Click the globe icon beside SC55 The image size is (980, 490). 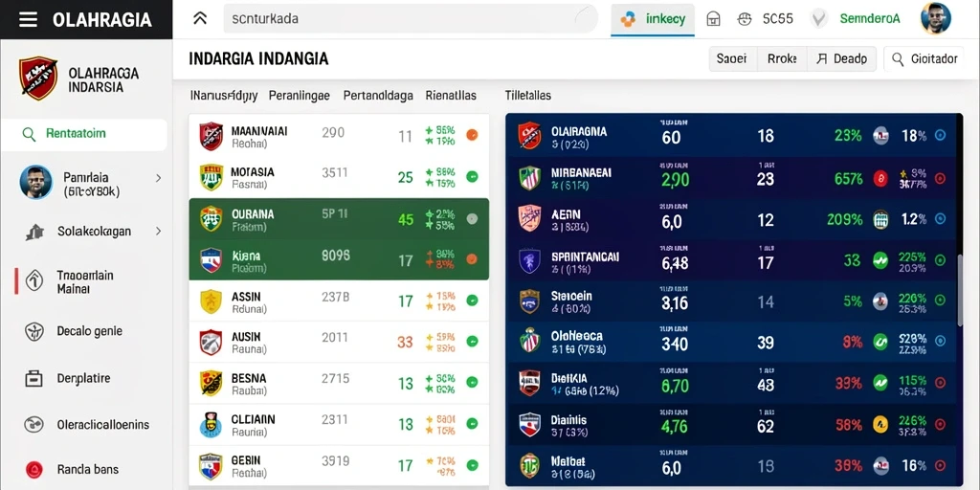coord(745,19)
